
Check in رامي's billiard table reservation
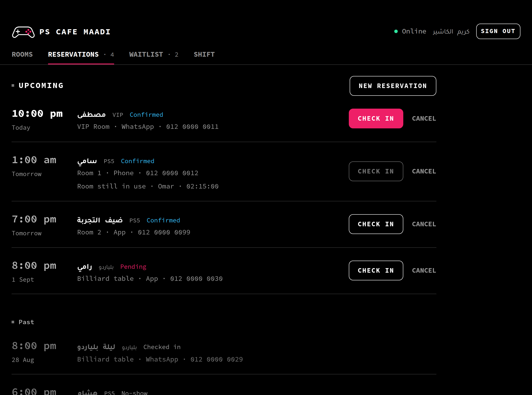coord(376,270)
